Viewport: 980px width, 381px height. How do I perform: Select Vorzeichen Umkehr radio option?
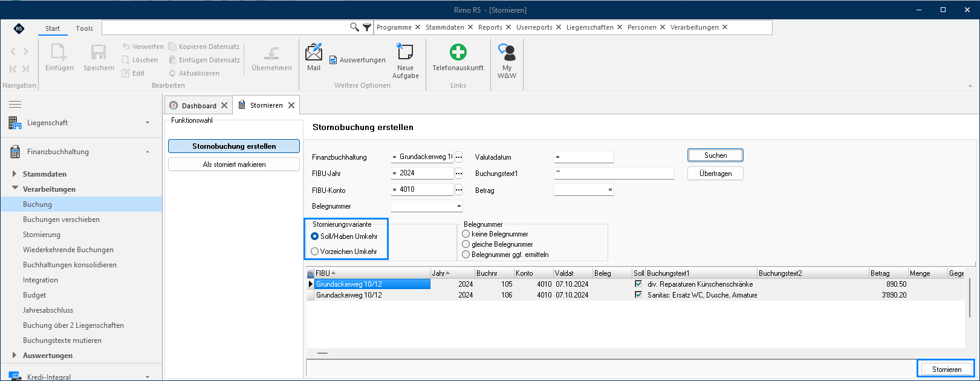click(314, 252)
